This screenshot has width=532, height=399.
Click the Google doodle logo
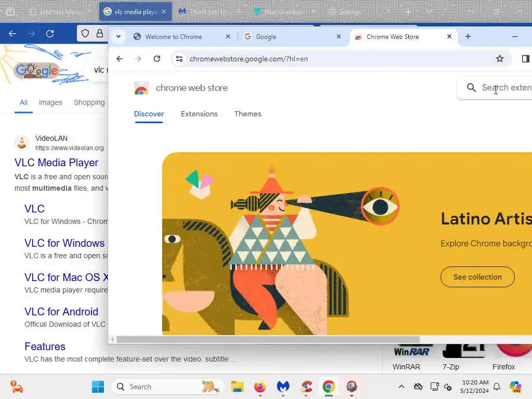pos(37,71)
